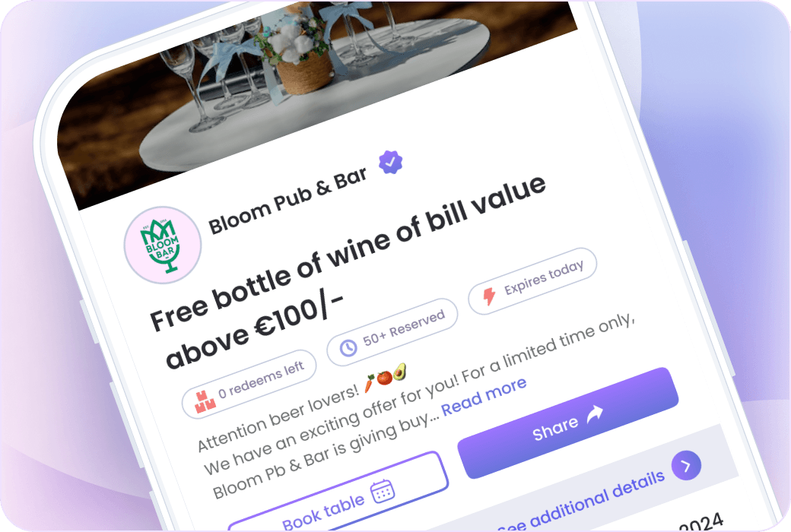Open the Bloom Bar logo avatar
The width and height of the screenshot is (791, 532).
[x=163, y=245]
